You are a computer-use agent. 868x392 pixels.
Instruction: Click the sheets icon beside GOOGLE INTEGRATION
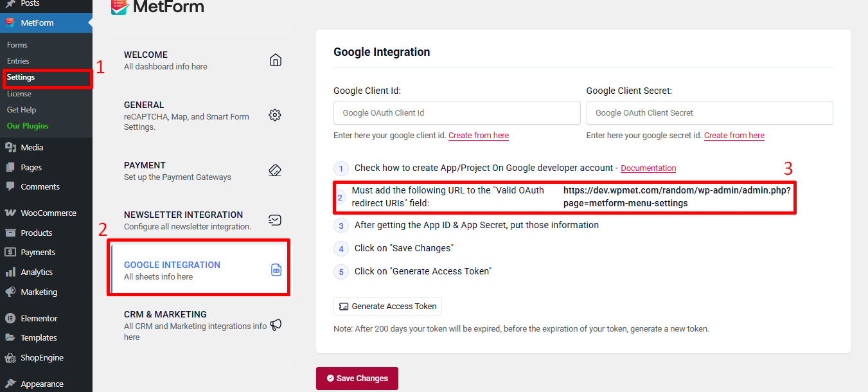pyautogui.click(x=276, y=270)
